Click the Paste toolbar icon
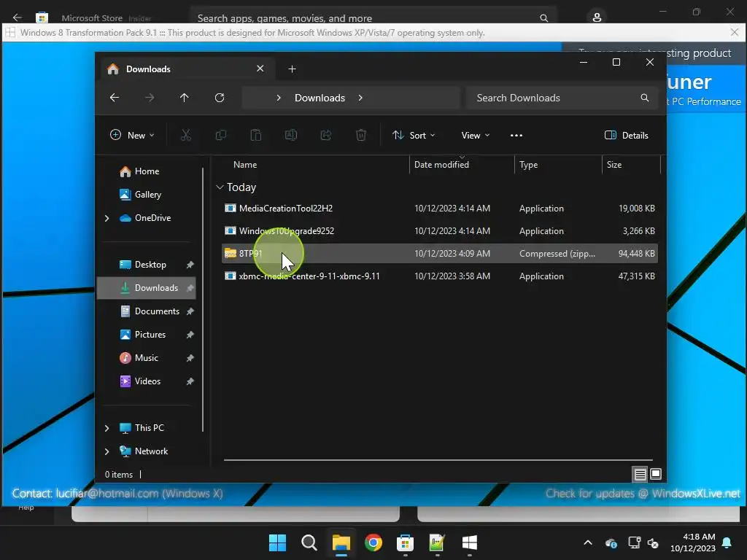This screenshot has height=560, width=747. 256,135
